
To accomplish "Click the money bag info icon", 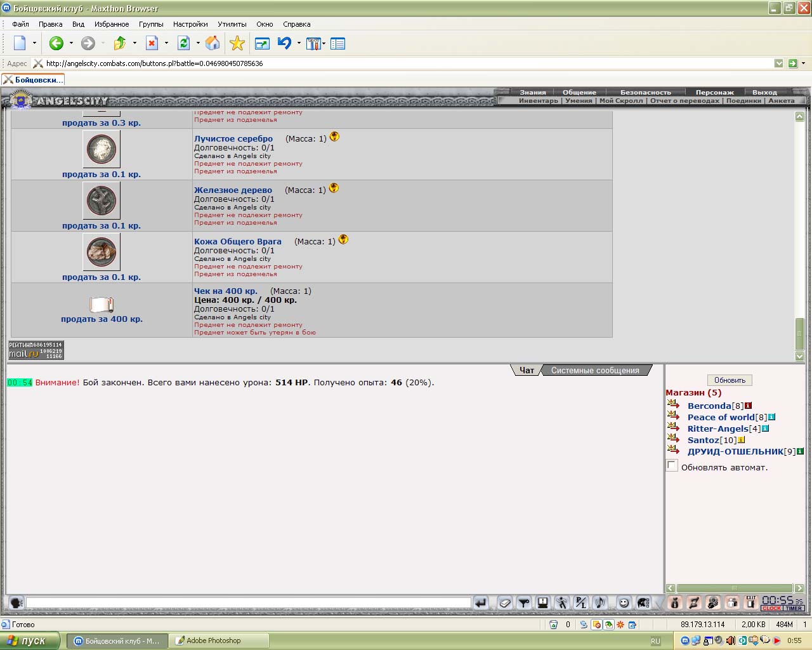I will point(675,602).
